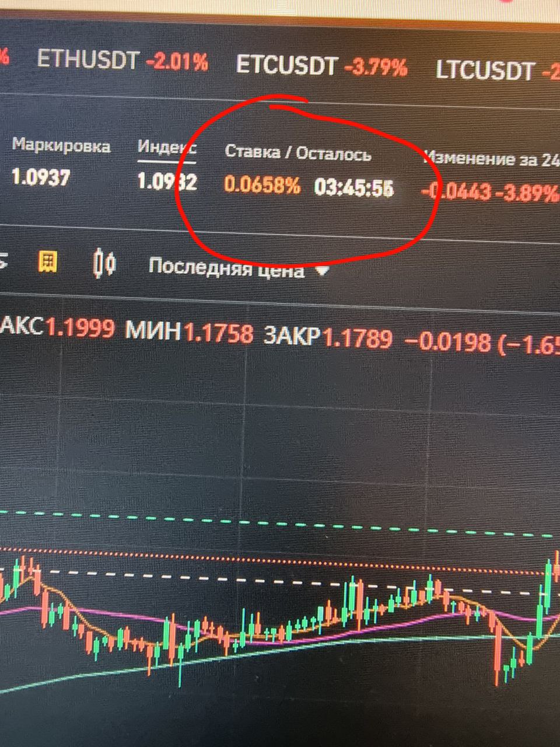
Task: Click the Маркировка price 1.0937
Action: pos(41,176)
